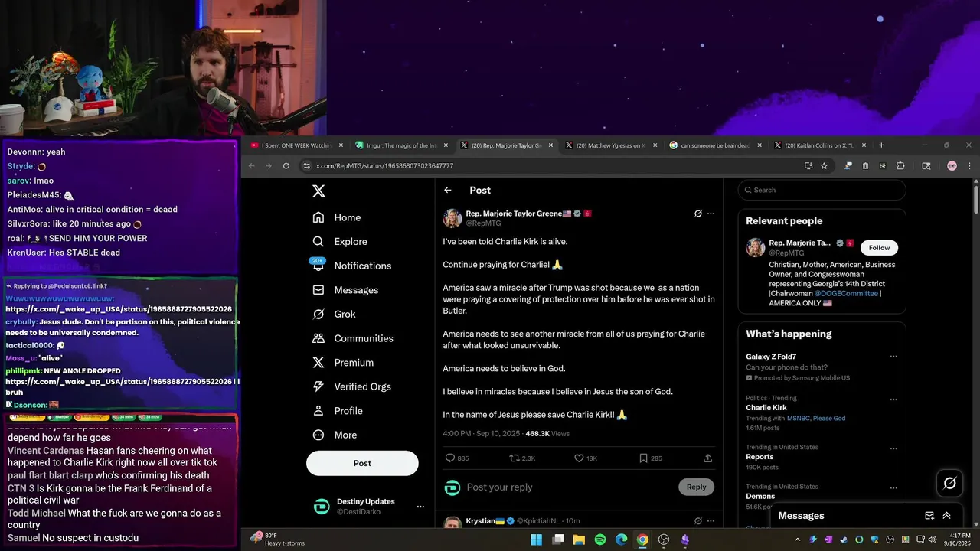Open Microsoft Edge from taskbar
980x551 pixels.
tap(621, 540)
